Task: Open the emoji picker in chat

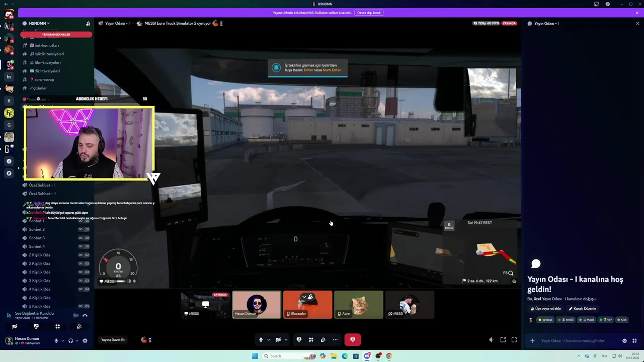Action: pos(625,341)
